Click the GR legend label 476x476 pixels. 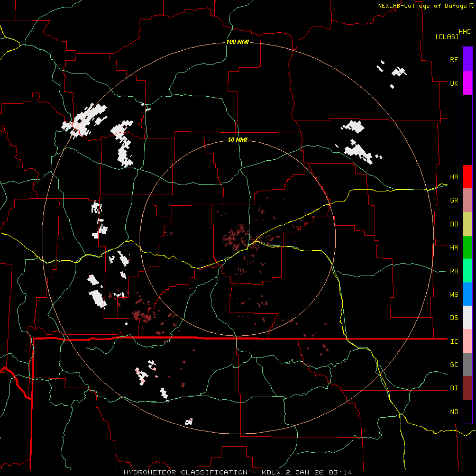[x=454, y=200]
